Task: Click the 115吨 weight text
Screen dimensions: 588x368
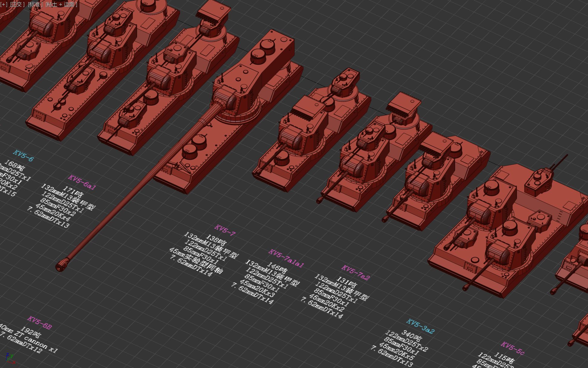Action: pyautogui.click(x=504, y=358)
